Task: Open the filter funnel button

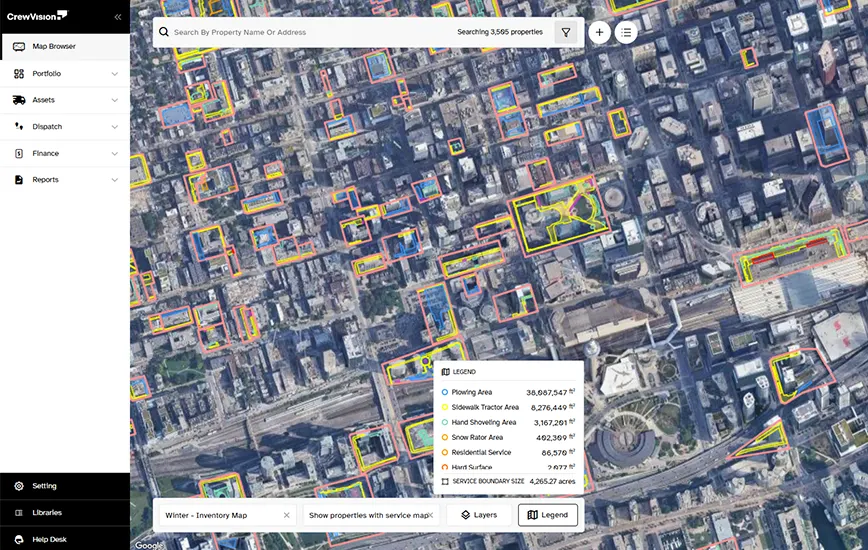Action: coord(566,33)
